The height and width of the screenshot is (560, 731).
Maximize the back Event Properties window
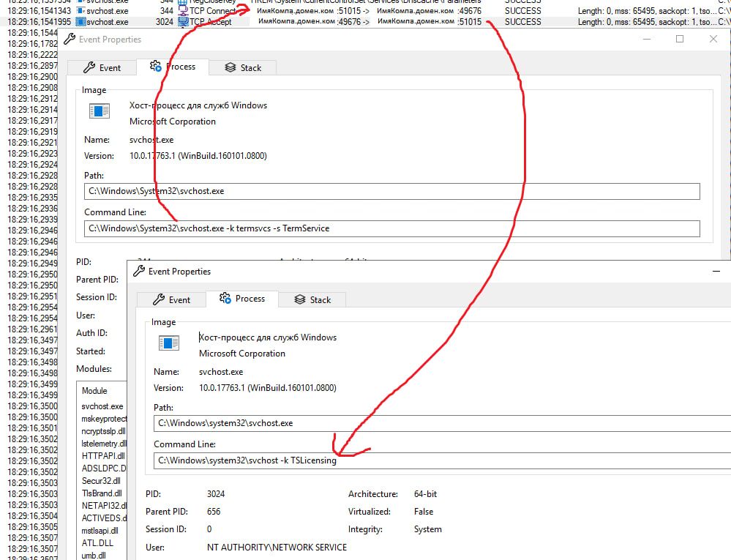pos(679,40)
